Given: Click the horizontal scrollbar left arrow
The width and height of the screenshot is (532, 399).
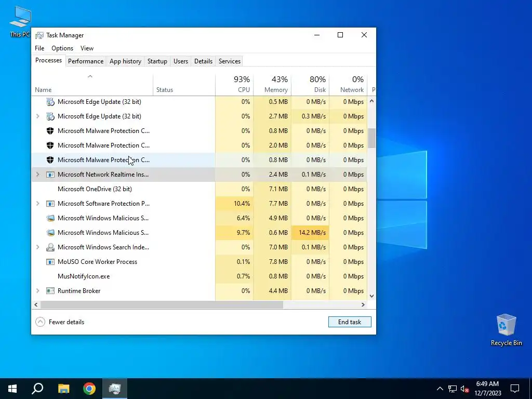Looking at the screenshot, I should 36,304.
